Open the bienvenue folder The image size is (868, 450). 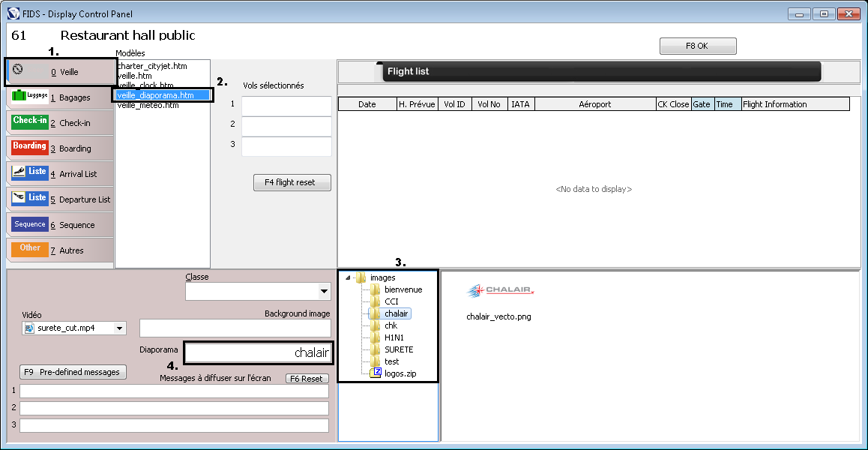(403, 289)
